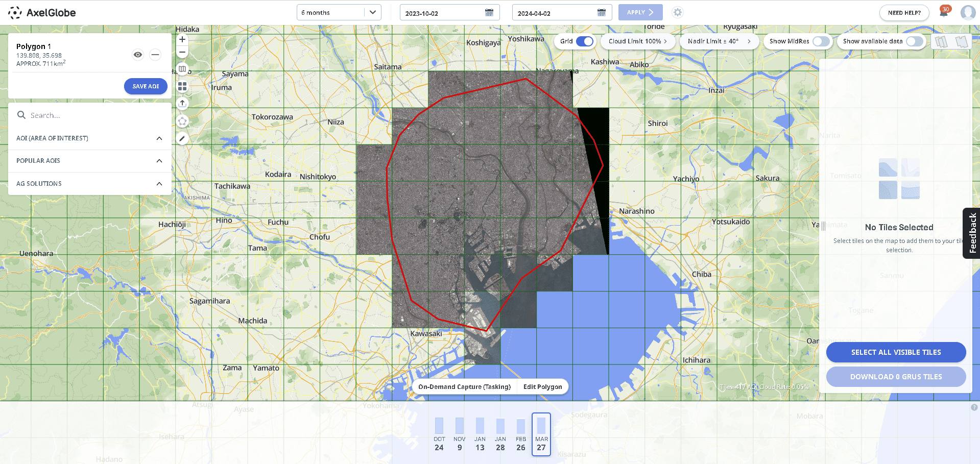Open the basemap layer selector icon
Image resolution: width=980 pixels, height=464 pixels.
182,69
